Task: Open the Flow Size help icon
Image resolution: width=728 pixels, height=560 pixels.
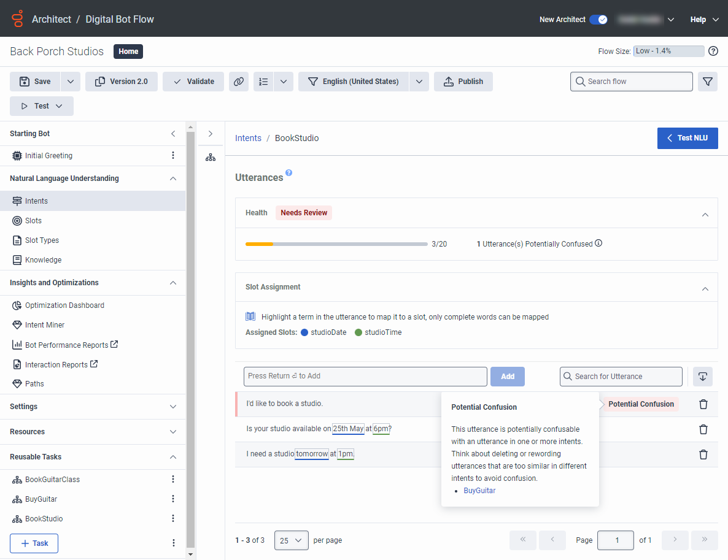Action: coord(713,51)
